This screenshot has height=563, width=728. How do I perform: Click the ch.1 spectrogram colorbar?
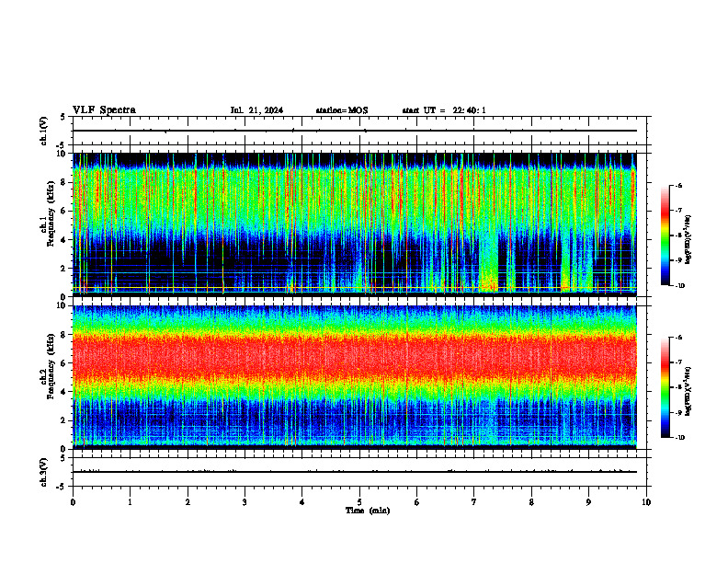(665, 236)
